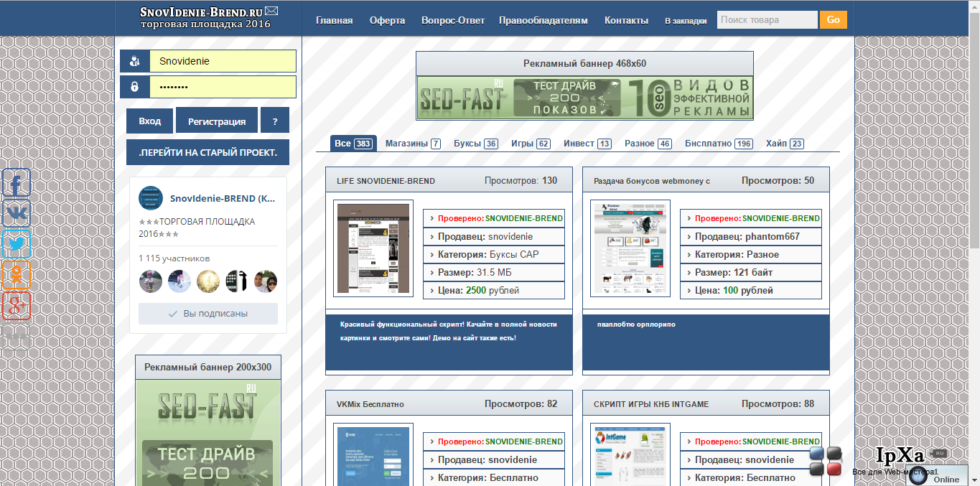Click the Цена: 2500 рублей row
This screenshot has height=486, width=980.
click(494, 291)
